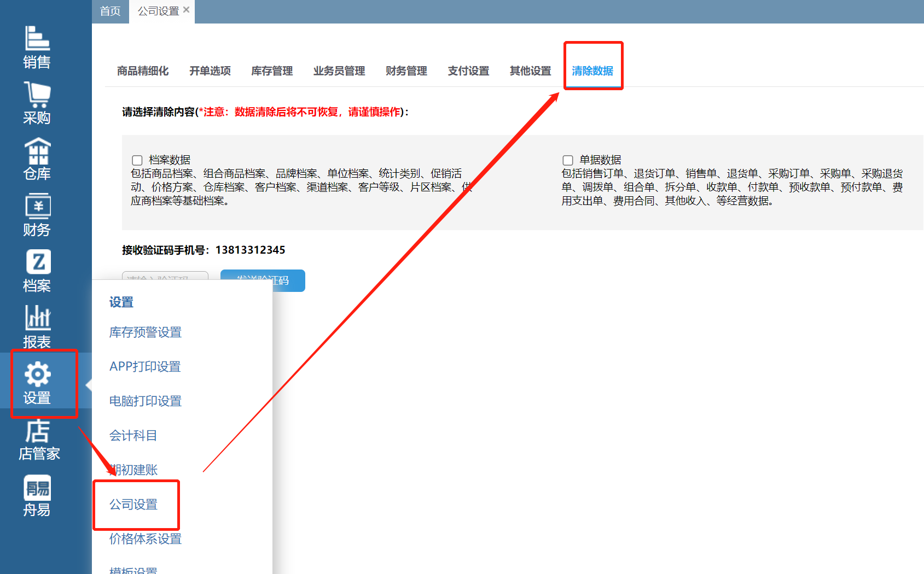Click the phone number 13813312345
The width and height of the screenshot is (924, 574).
pos(250,250)
